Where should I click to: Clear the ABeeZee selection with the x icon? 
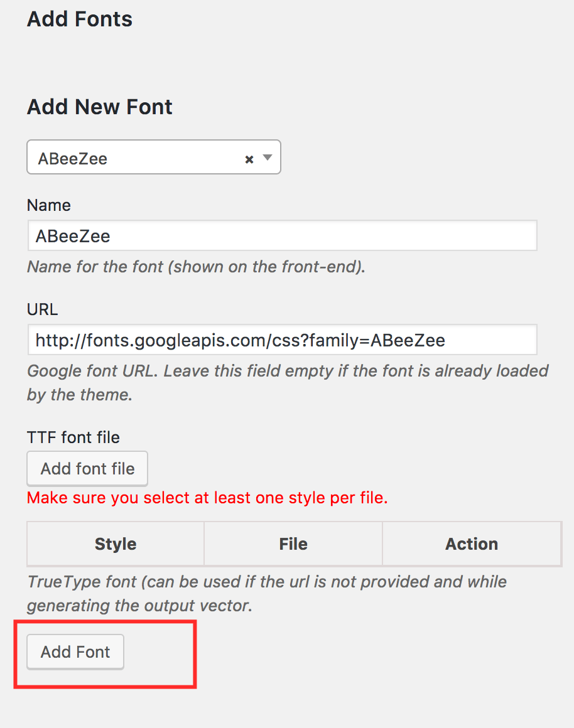coord(249,159)
